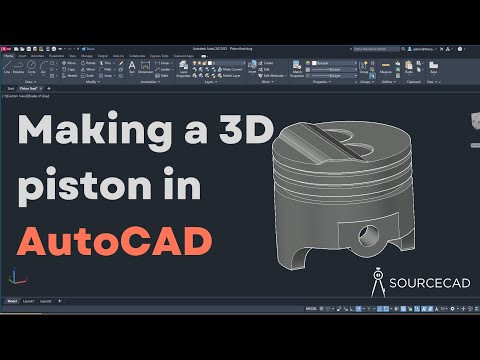The height and width of the screenshot is (360, 480).
Task: Choose the Leader tool
Action: pyautogui.click(x=163, y=69)
